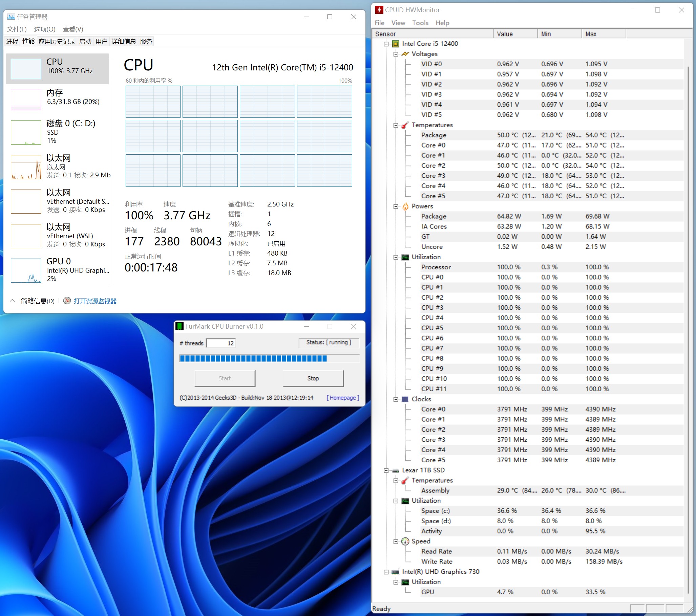Click the threads number input field
This screenshot has height=616, width=696.
pyautogui.click(x=221, y=343)
